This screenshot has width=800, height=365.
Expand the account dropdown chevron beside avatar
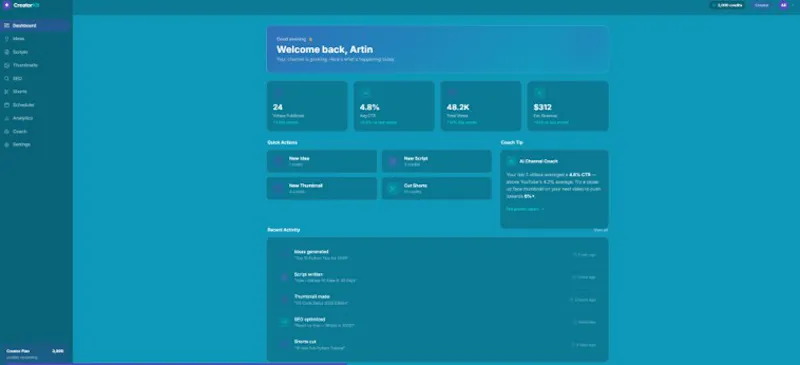click(793, 5)
